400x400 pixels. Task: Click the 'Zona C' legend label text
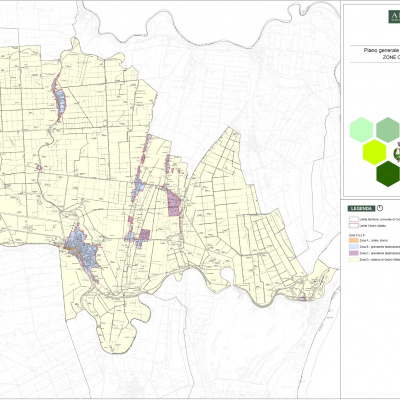coord(380,253)
